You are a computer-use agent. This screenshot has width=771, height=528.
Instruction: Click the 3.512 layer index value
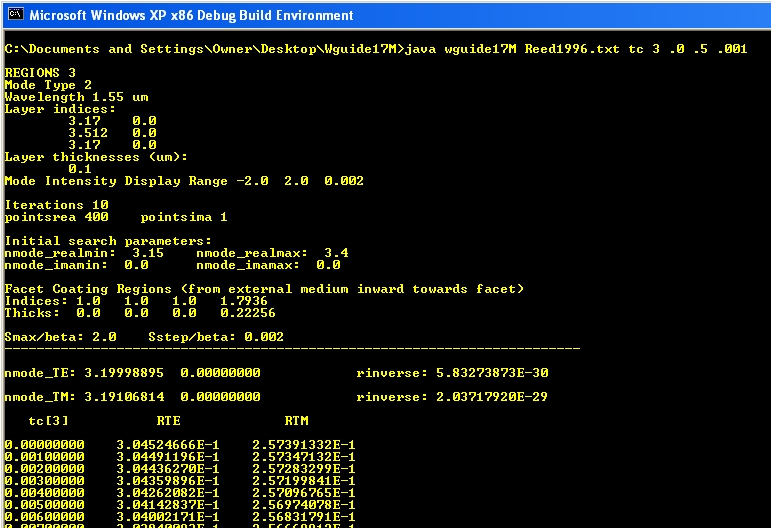(88, 133)
